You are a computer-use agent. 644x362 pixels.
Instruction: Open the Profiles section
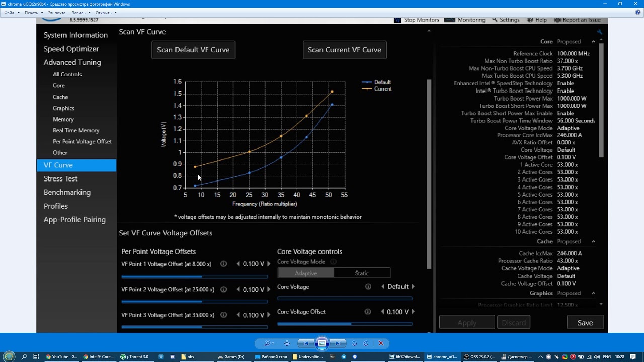56,206
